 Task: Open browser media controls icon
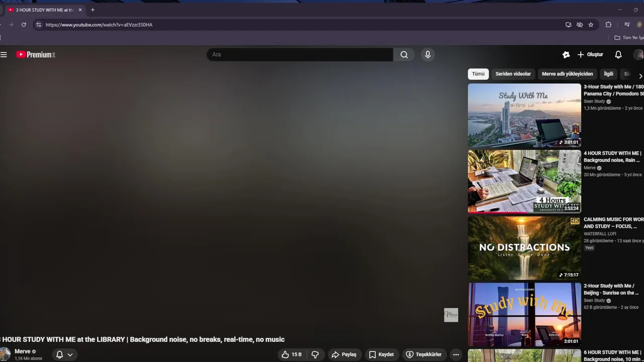627,25
